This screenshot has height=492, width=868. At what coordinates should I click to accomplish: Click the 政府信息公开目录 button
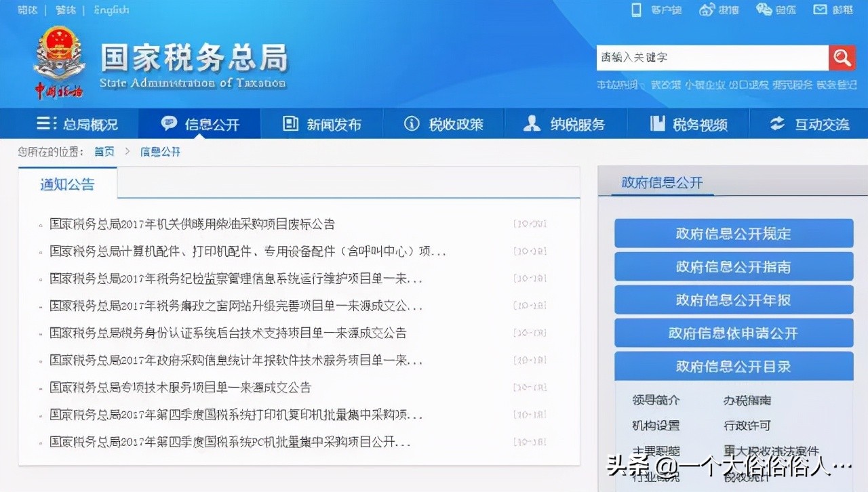pyautogui.click(x=733, y=365)
